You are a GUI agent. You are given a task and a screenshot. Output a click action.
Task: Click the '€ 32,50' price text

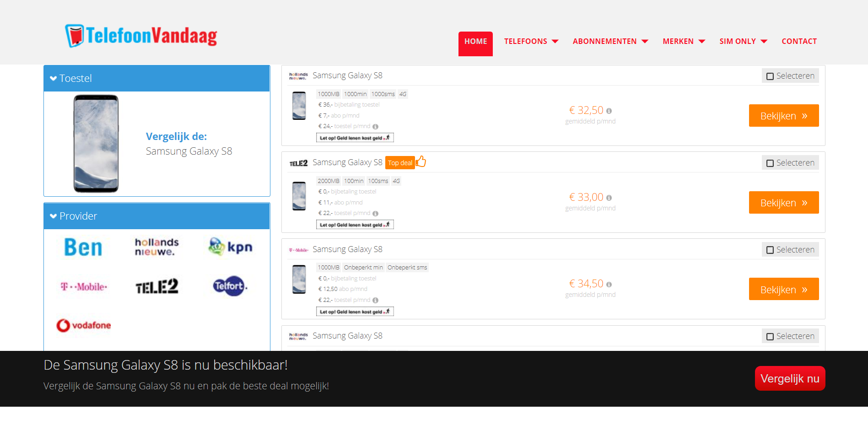pos(586,110)
